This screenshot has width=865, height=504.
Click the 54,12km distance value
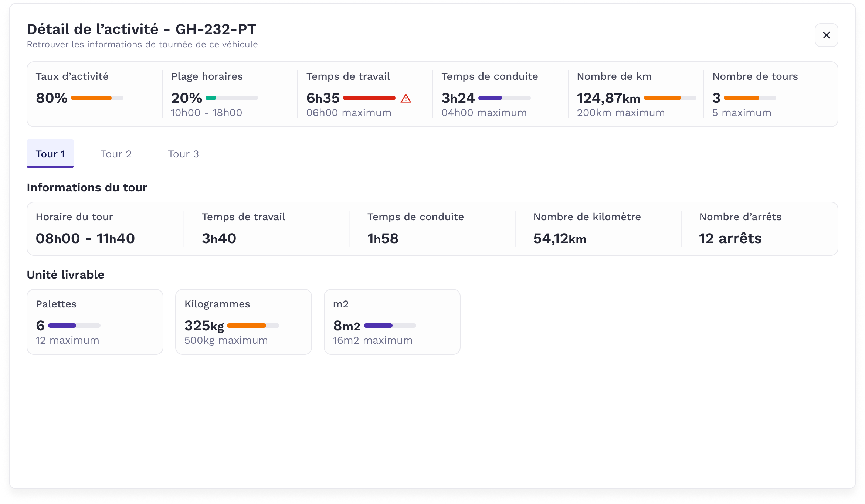coord(560,238)
